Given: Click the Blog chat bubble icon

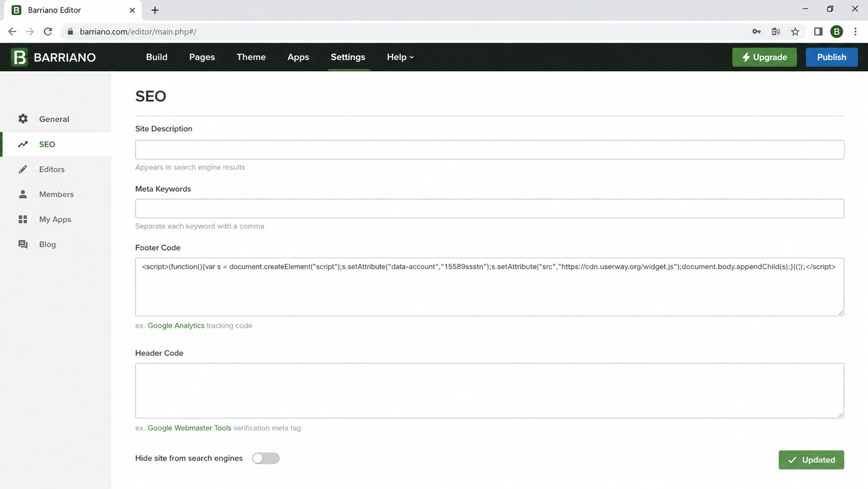Looking at the screenshot, I should click(x=23, y=244).
